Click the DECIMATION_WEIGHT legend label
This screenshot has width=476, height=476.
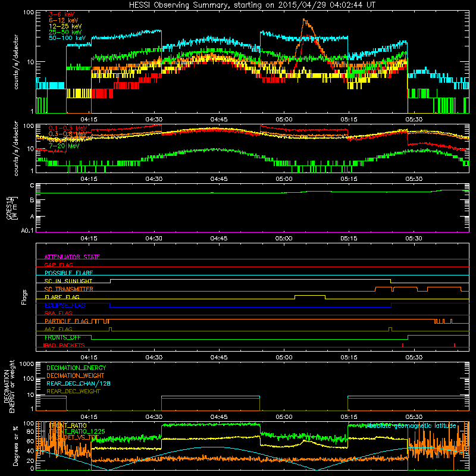tap(76, 375)
